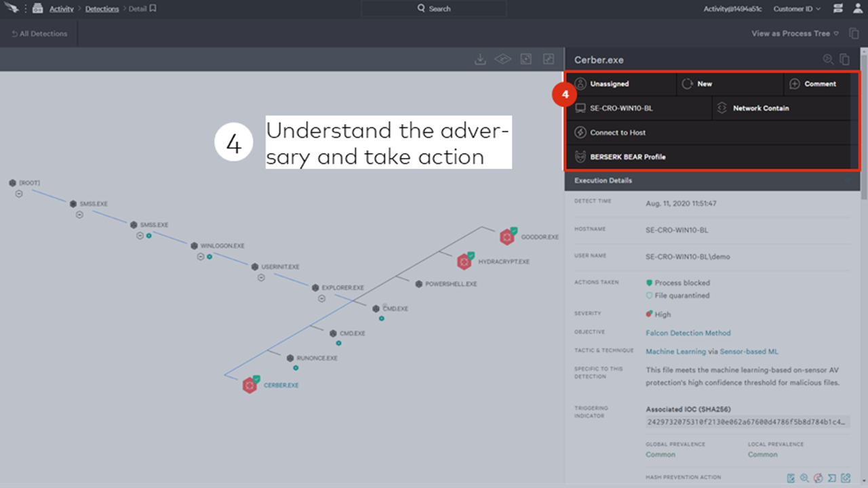The width and height of the screenshot is (868, 488).
Task: Open the Customer ID dropdown
Action: (x=797, y=9)
